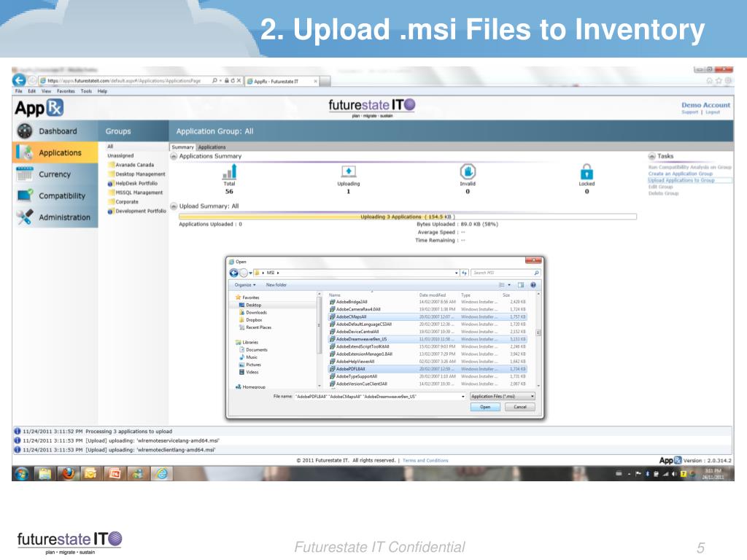747x560 pixels.
Task: Open the browser View menu
Action: click(x=46, y=91)
